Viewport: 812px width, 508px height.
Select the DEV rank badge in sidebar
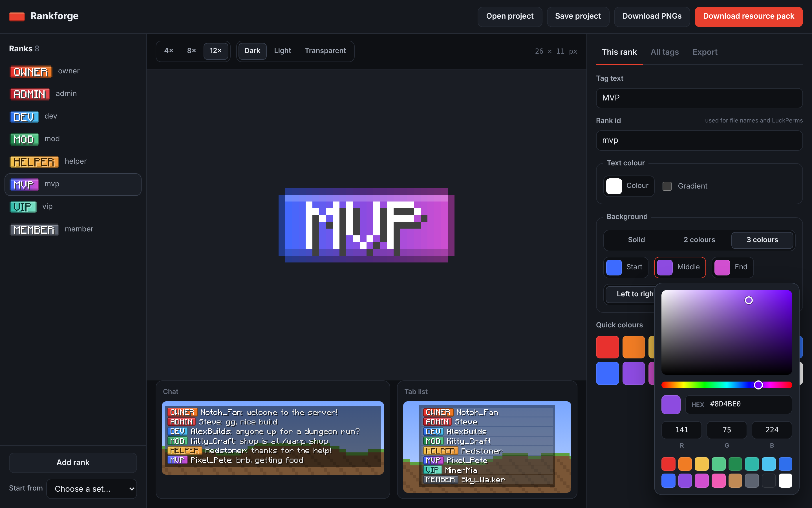(x=24, y=117)
